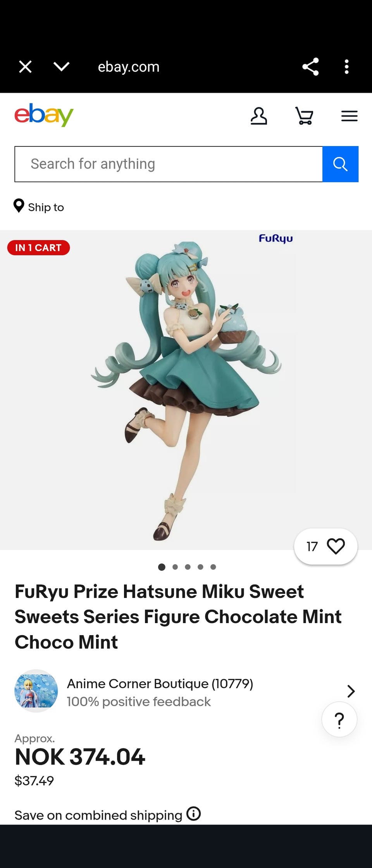Show combined shipping info icon
This screenshot has height=868, width=372.
(193, 813)
